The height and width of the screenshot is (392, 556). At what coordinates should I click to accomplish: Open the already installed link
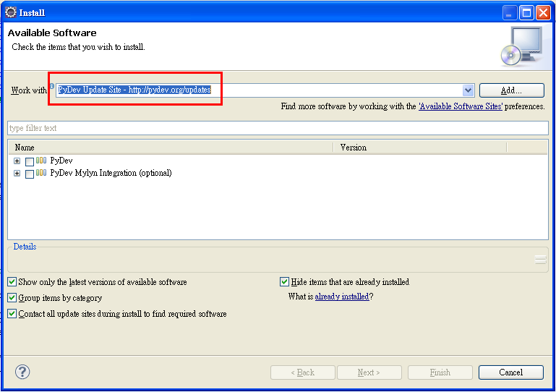click(x=342, y=297)
